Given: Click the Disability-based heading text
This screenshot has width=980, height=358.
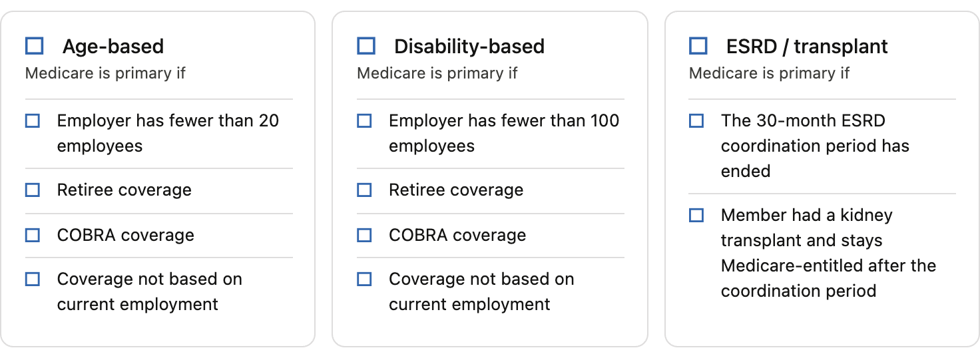Looking at the screenshot, I should [469, 47].
